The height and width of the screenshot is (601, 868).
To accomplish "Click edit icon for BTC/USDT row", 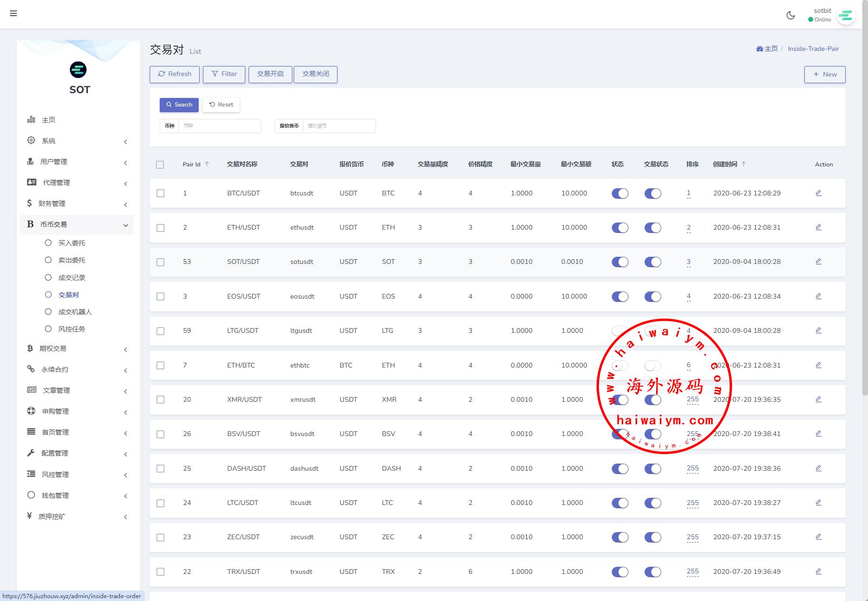I will [818, 193].
